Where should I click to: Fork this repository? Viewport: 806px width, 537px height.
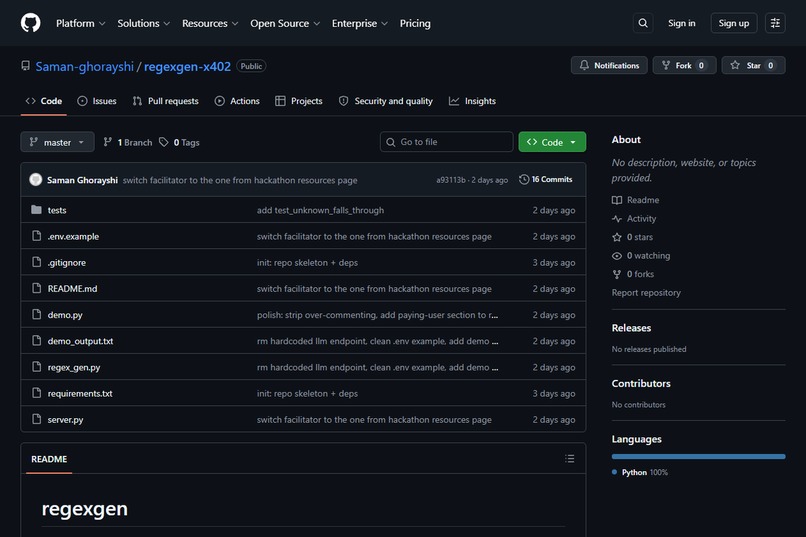click(x=684, y=65)
